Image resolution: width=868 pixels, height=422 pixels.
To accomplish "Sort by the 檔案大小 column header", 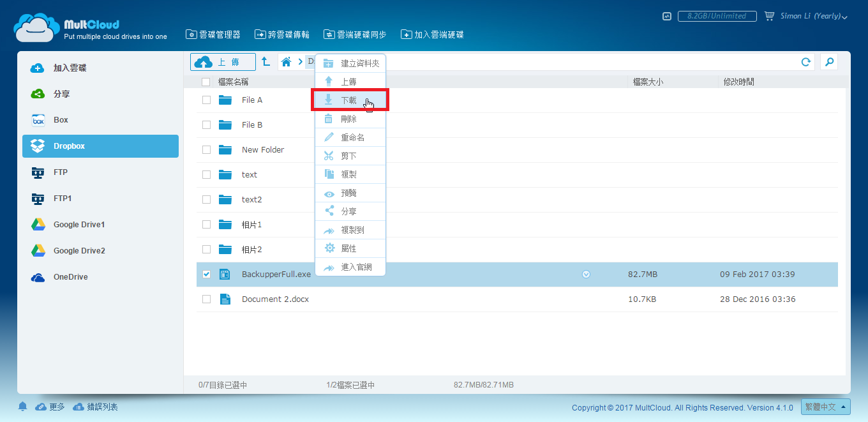I will 648,82.
